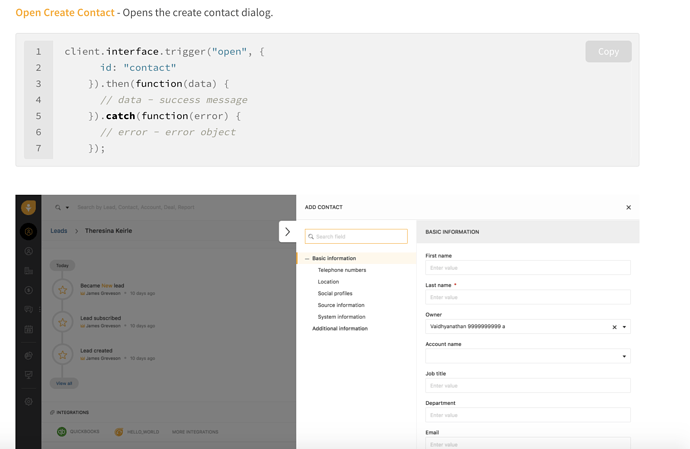This screenshot has width=690, height=449.
Task: Open the View all activities button
Action: [x=64, y=383]
